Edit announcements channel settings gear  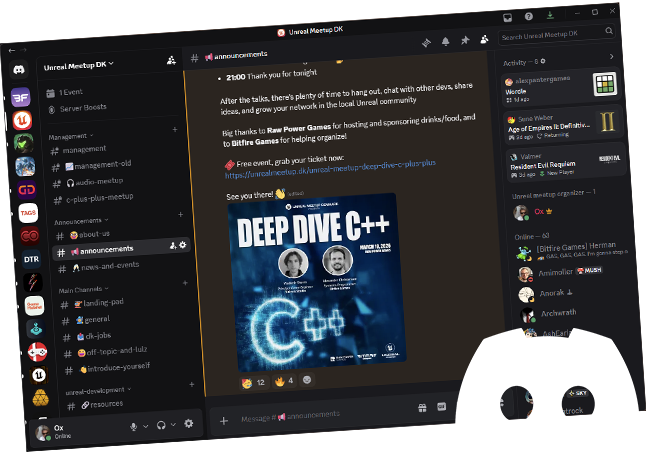pos(183,245)
